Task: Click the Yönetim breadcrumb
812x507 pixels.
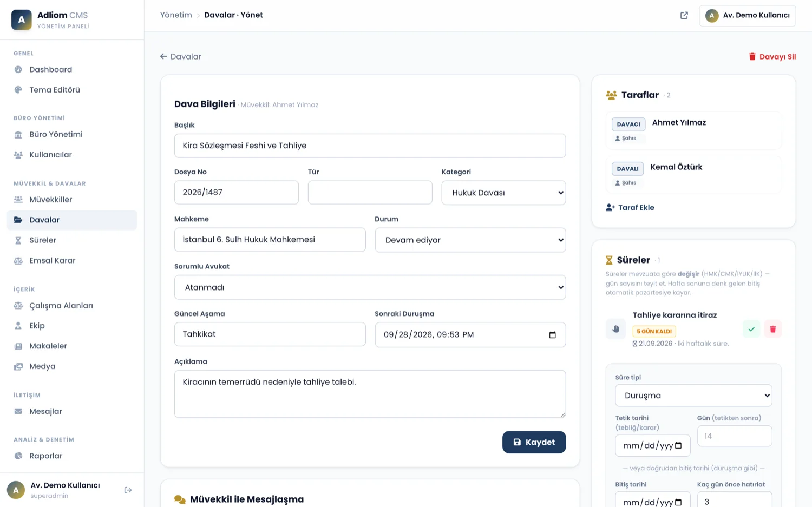Action: (176, 15)
